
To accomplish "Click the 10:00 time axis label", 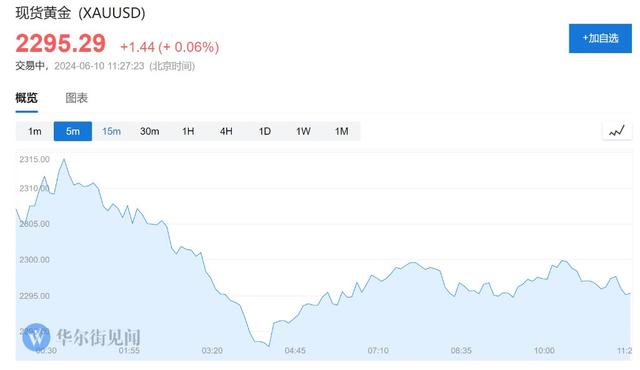I will tap(544, 350).
